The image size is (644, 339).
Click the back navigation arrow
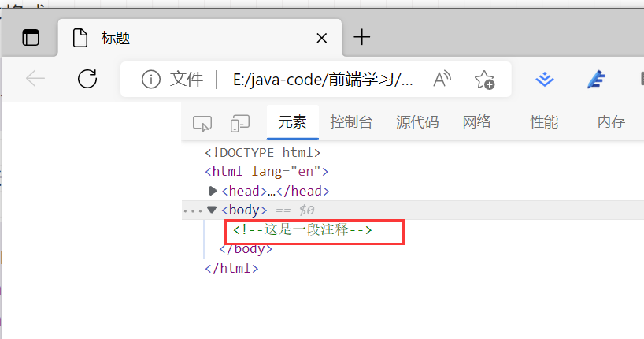coord(35,79)
